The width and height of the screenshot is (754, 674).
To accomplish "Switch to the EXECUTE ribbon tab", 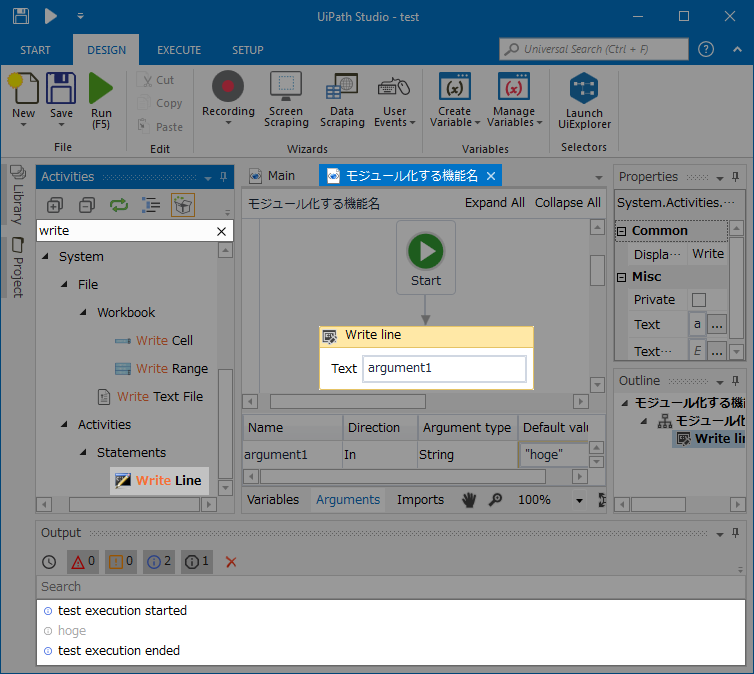I will (179, 50).
